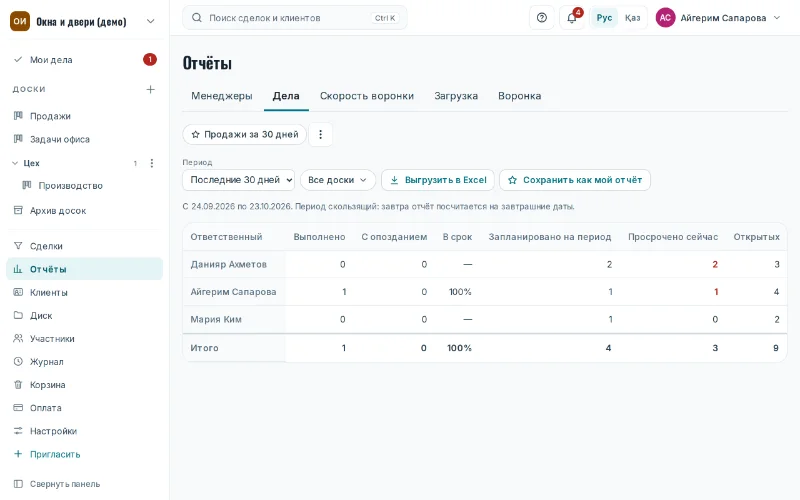Open the 'Последние 30 дней' period dropdown
This screenshot has width=800, height=500.
[x=238, y=180]
